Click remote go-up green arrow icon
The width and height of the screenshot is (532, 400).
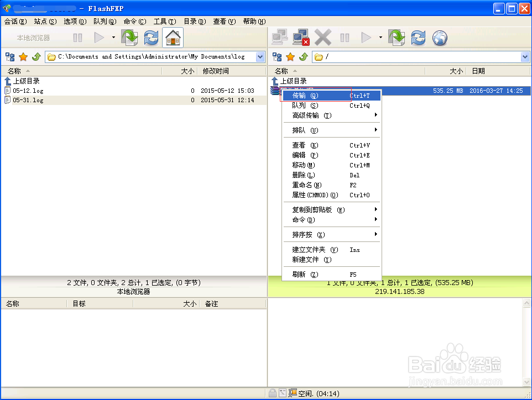[303, 57]
